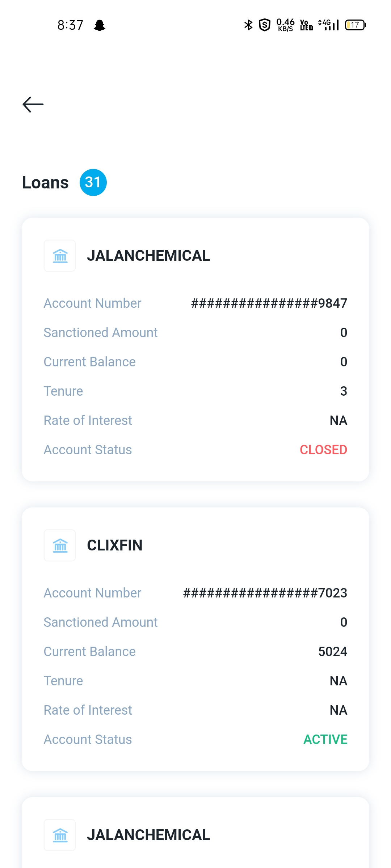Tap the red CLOSED account status
391x868 pixels.
pos(323,450)
